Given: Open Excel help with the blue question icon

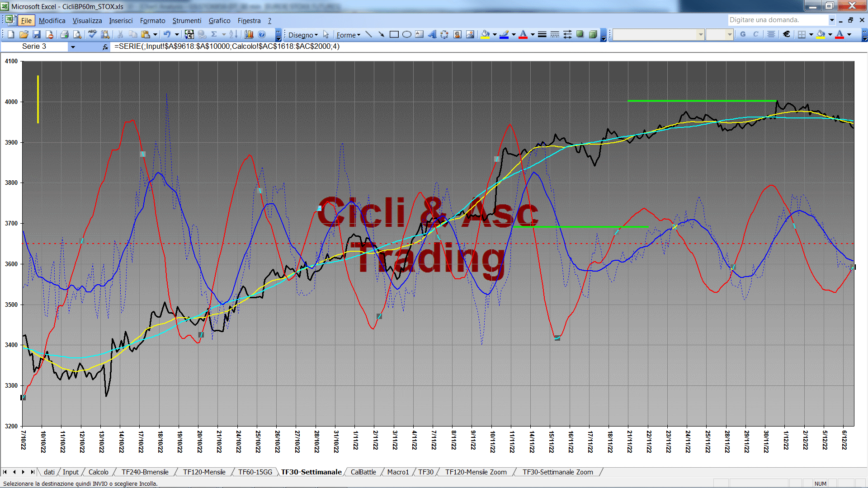Looking at the screenshot, I should coord(262,34).
